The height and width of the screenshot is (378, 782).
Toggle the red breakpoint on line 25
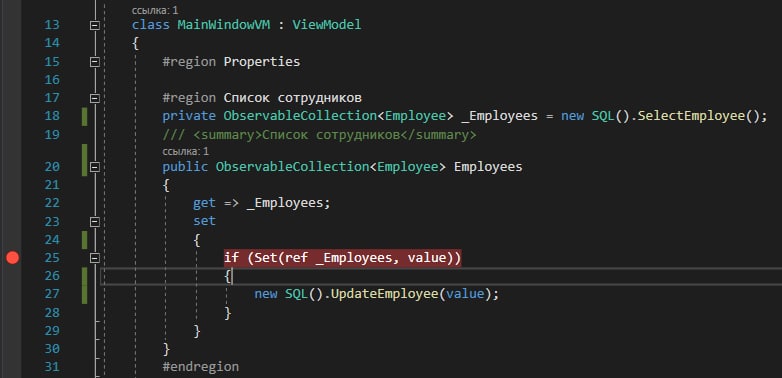pos(12,258)
